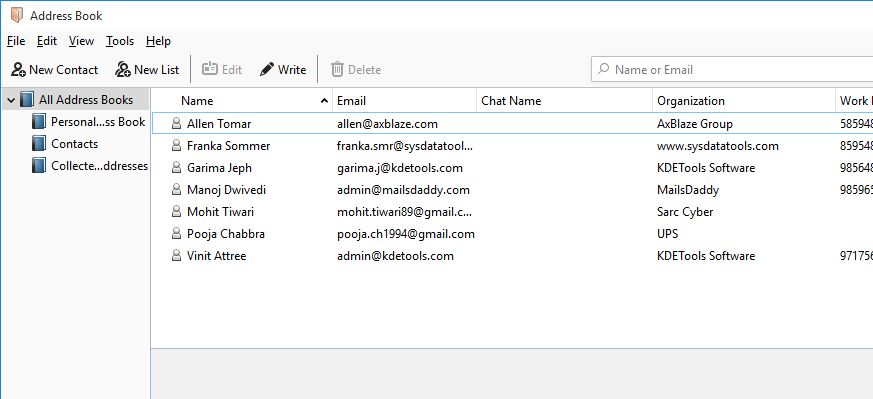Image resolution: width=873 pixels, height=399 pixels.
Task: Open the View menu
Action: click(x=81, y=41)
